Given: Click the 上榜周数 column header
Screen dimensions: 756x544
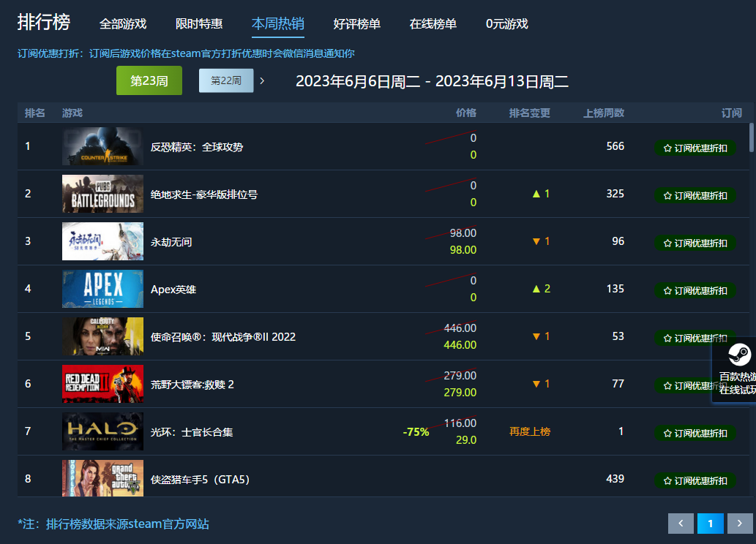Looking at the screenshot, I should 604,113.
